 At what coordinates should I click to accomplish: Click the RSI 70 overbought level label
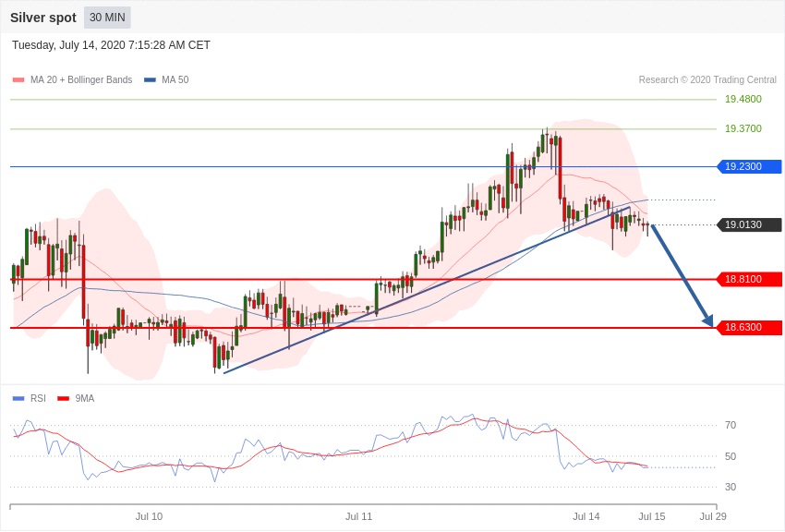click(730, 425)
